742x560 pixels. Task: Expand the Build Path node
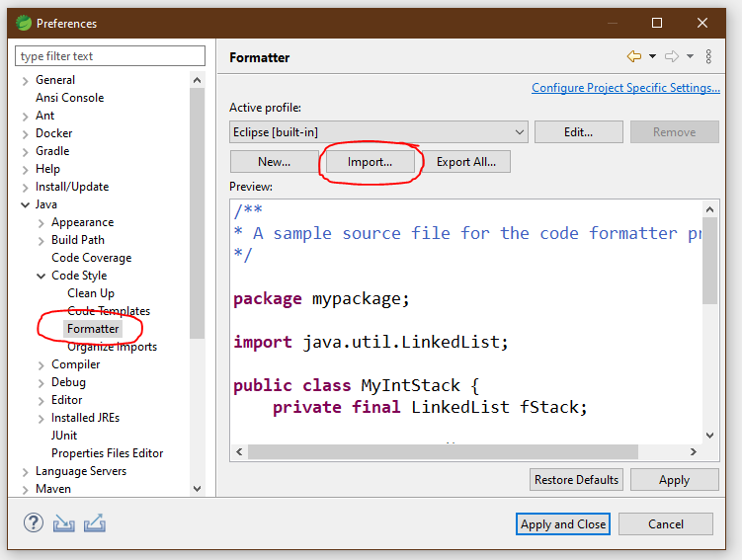click(41, 241)
